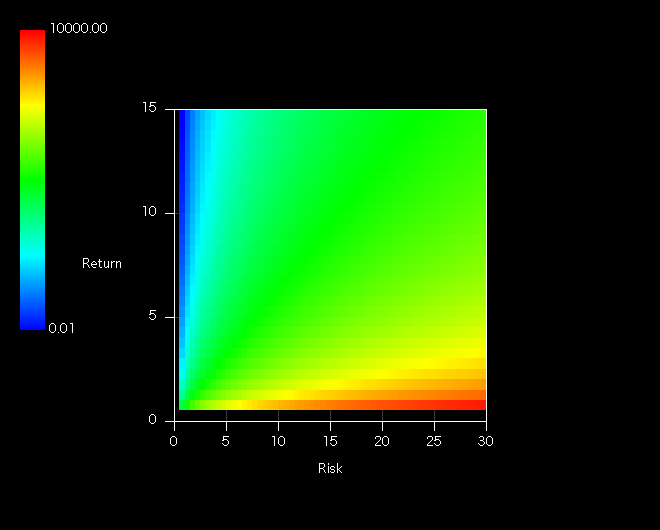The width and height of the screenshot is (660, 530).
Task: Click the y-axis tick label 15
Action: (x=149, y=108)
